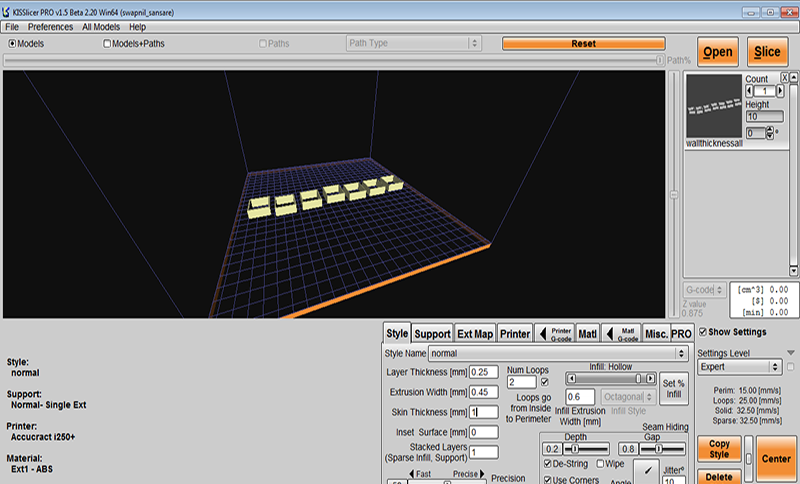Open the Preferences menu
Image resolution: width=800 pixels, height=484 pixels.
pos(50,27)
